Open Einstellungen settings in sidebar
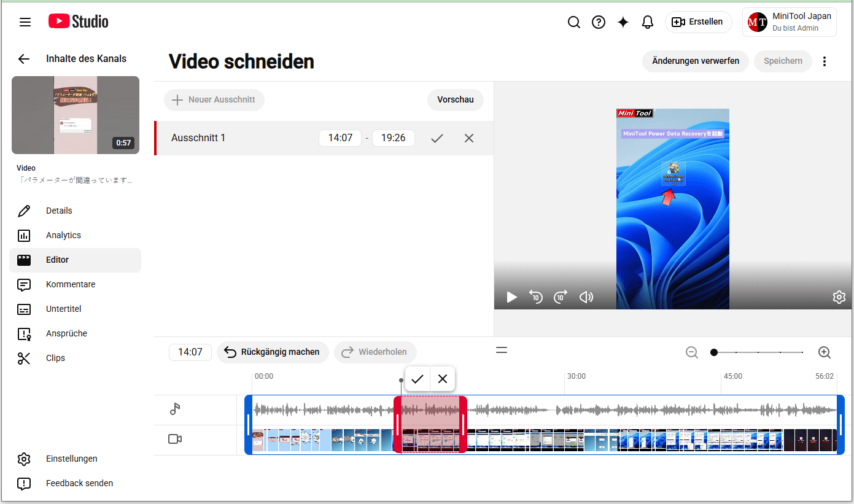The width and height of the screenshot is (854, 504). [x=76, y=459]
